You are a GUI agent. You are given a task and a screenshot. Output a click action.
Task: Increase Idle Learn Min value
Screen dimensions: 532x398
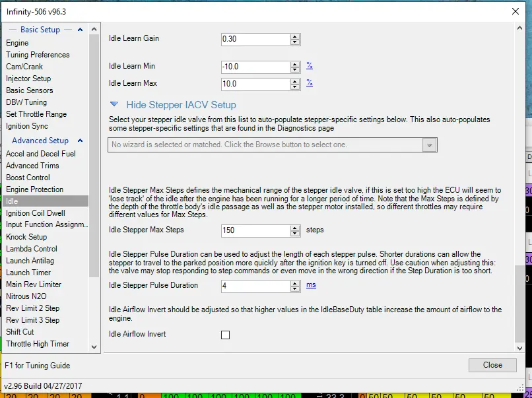(x=295, y=65)
